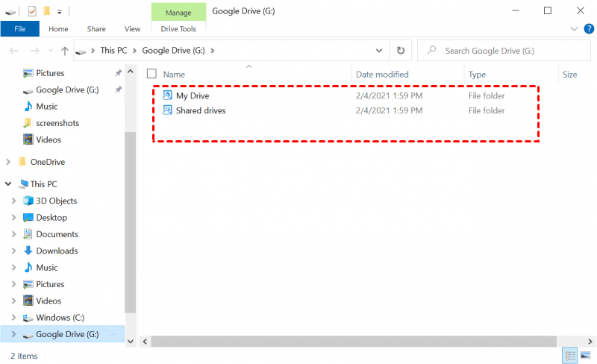Viewport: 597px width, 364px height.
Task: Refresh the current folder
Action: click(x=401, y=51)
